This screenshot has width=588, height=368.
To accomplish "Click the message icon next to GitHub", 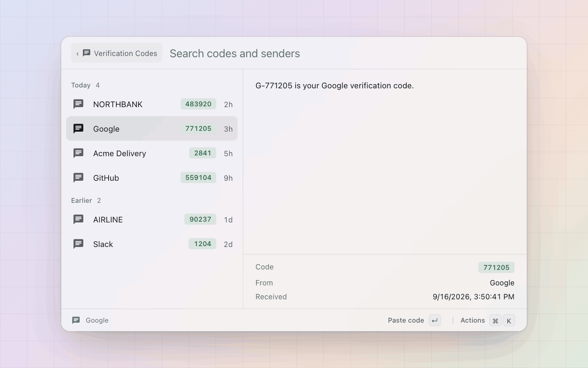I will pos(78,178).
